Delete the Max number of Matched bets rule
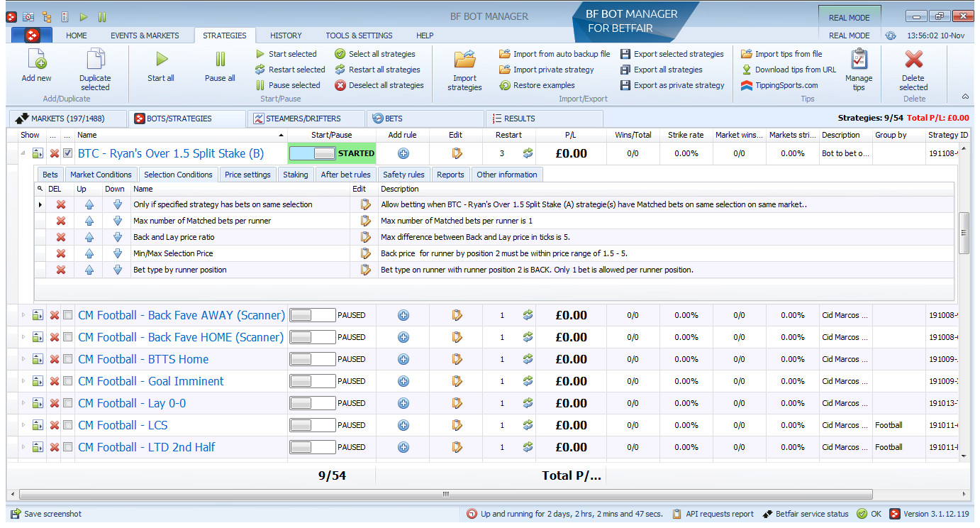The height and width of the screenshot is (528, 980). click(x=61, y=221)
